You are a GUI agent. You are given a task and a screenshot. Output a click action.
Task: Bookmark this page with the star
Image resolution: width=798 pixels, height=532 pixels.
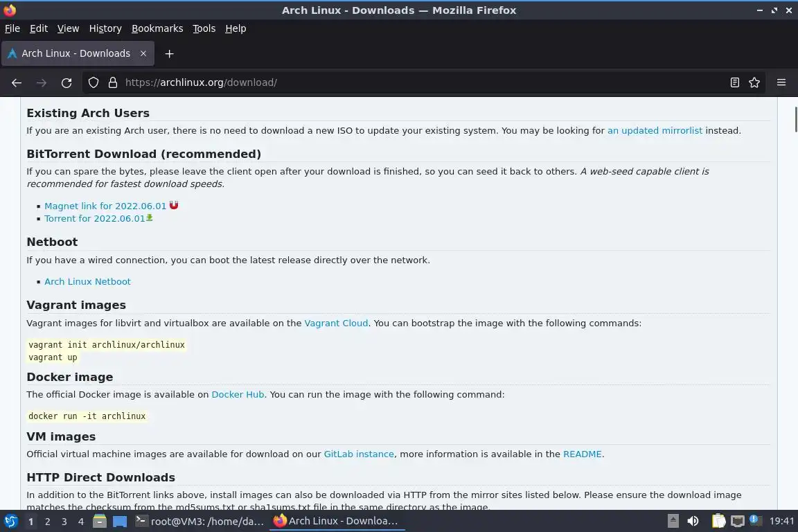(x=754, y=82)
